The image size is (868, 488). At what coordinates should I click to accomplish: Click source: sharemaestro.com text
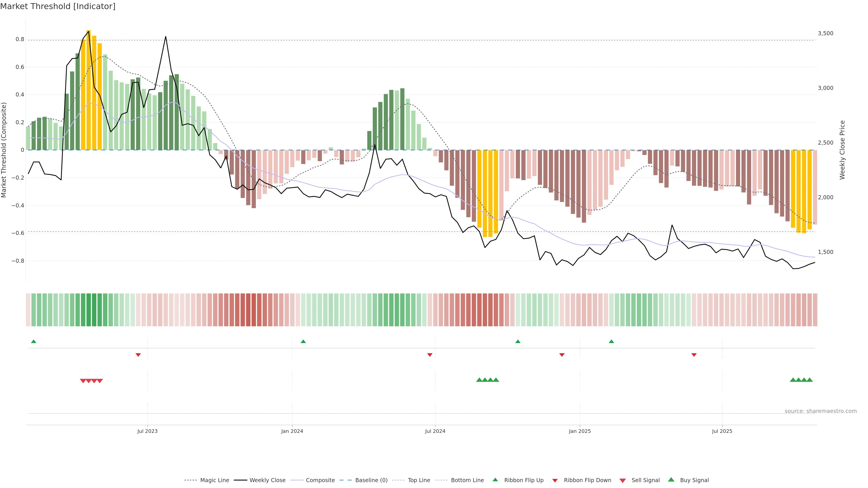821,411
